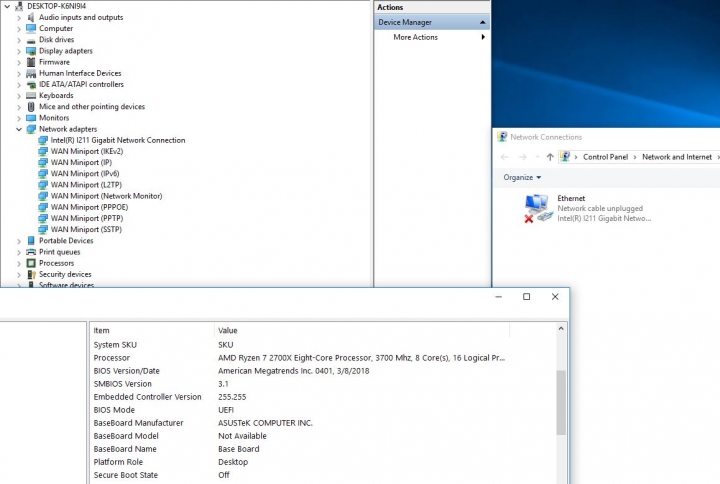Click the WAN Miniport (PPPOE) adapter icon
The image size is (720, 484).
coord(43,207)
